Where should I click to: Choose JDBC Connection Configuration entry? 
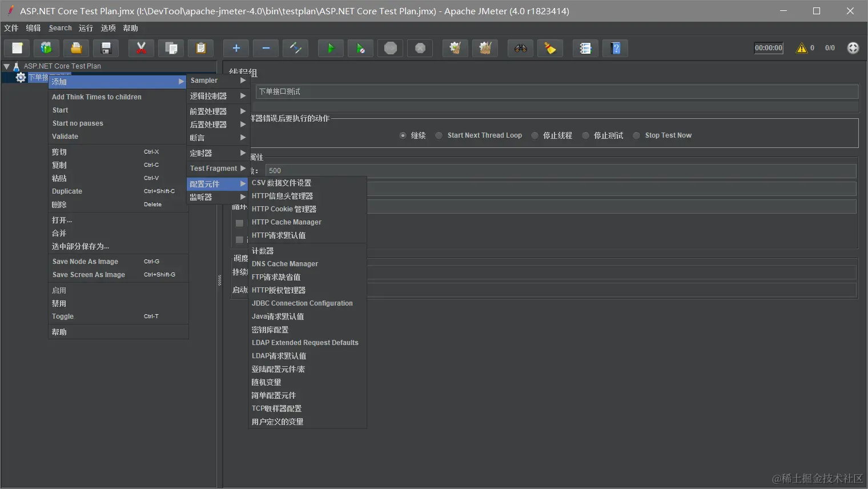pos(307,303)
